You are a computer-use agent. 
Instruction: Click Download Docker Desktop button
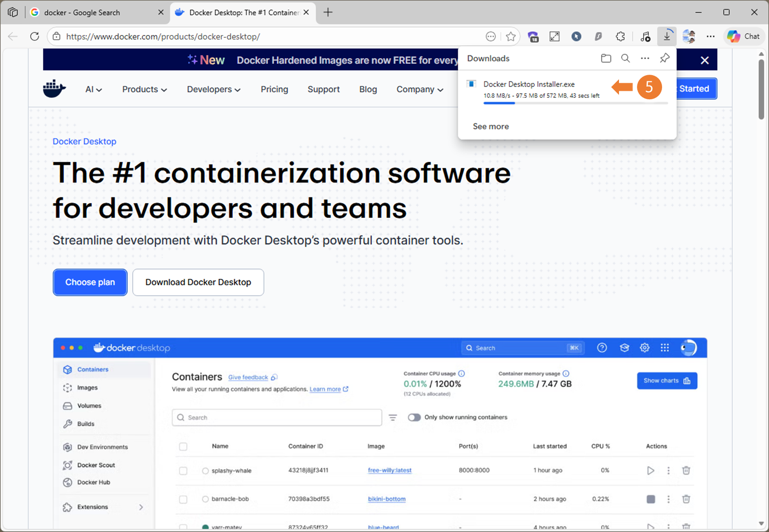coord(198,282)
